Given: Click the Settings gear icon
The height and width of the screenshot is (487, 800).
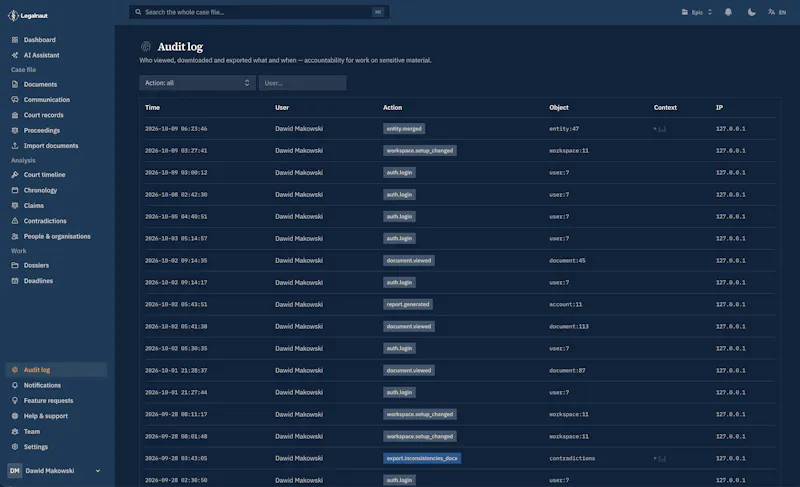Looking at the screenshot, I should coord(15,447).
